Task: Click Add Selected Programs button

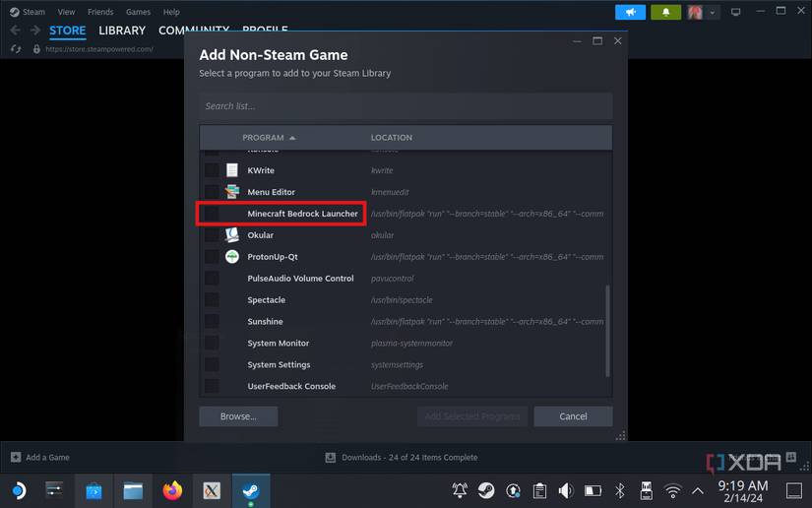Action: click(472, 416)
